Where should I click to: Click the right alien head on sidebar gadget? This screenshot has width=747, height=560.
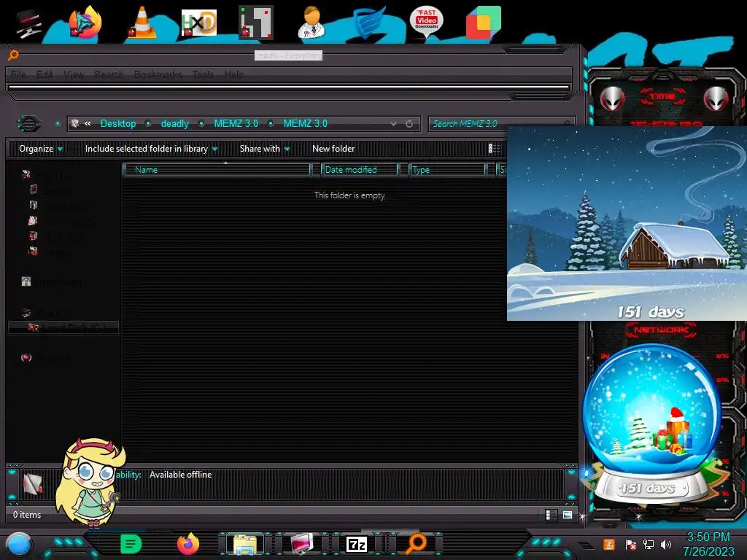point(716,99)
